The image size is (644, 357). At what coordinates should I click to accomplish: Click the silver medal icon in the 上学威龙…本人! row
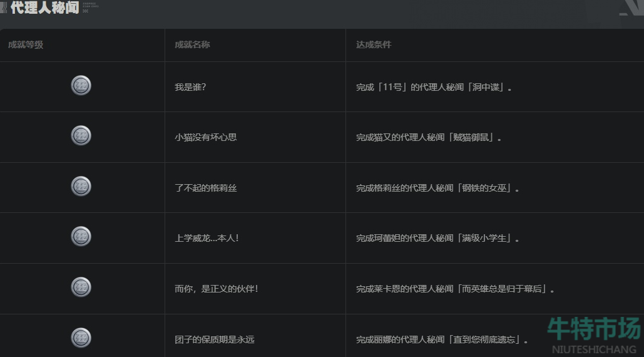coord(81,237)
